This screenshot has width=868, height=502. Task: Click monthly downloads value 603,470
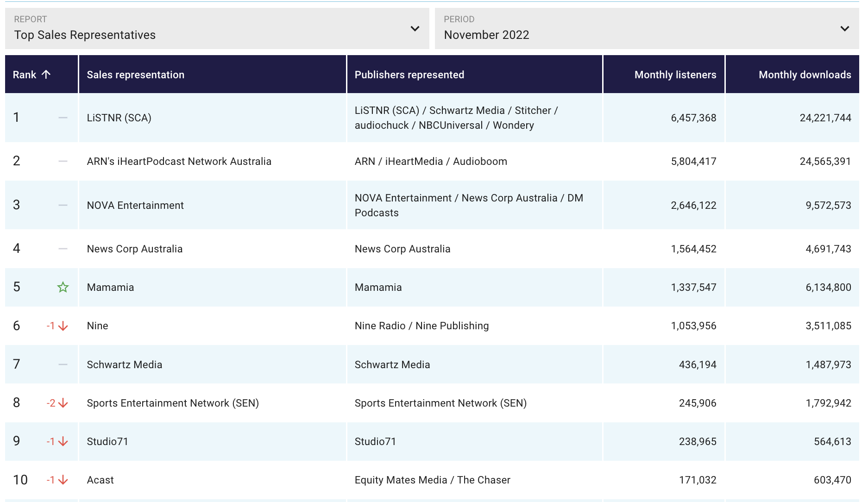click(x=832, y=480)
